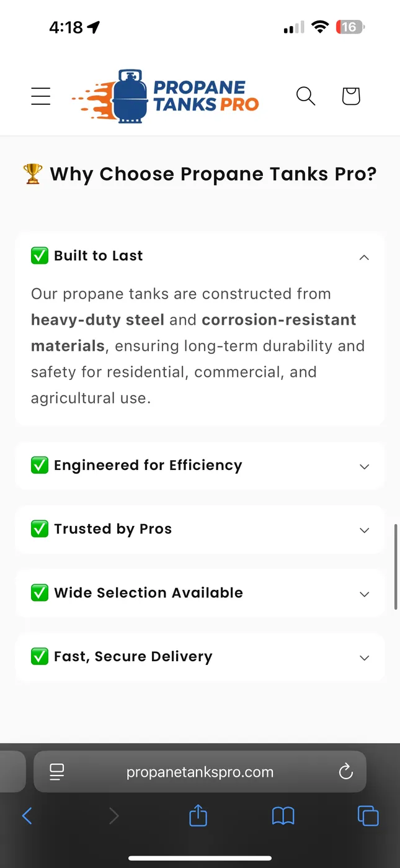Open the shopping cart icon
Viewport: 400px width, 868px height.
point(351,96)
